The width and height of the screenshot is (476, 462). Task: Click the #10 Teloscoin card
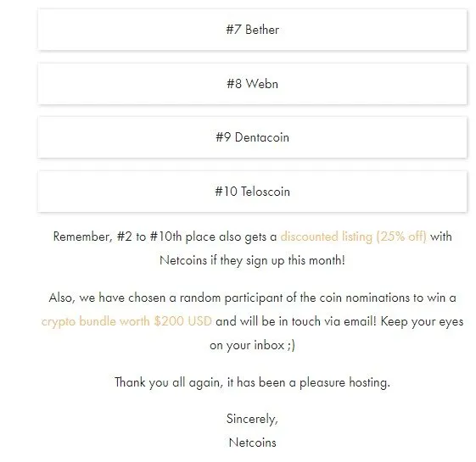(x=252, y=192)
